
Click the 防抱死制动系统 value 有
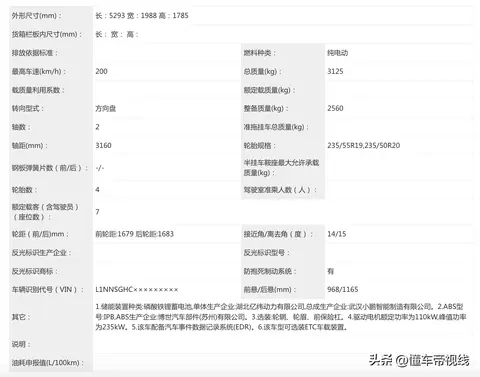[x=330, y=271]
